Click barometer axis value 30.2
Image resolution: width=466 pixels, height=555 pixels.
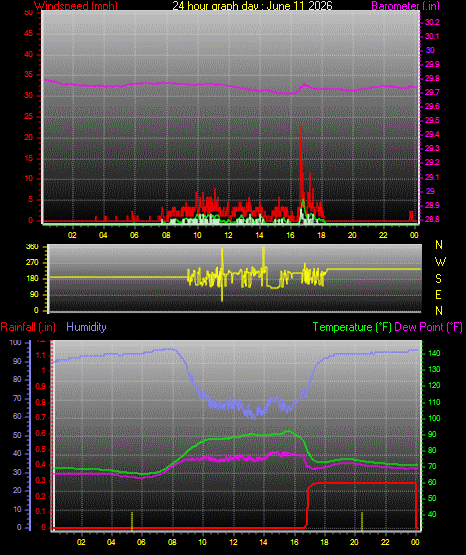pos(432,22)
